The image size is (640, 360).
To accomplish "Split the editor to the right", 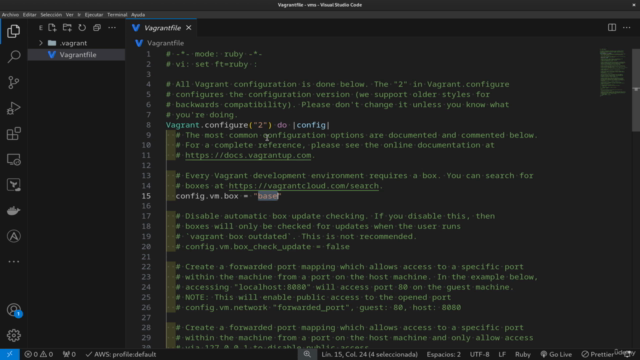I will tap(611, 28).
